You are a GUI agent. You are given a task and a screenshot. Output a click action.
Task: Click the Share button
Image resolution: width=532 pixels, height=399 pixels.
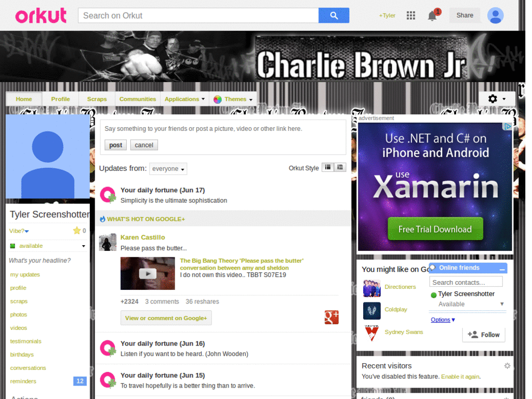coord(464,15)
